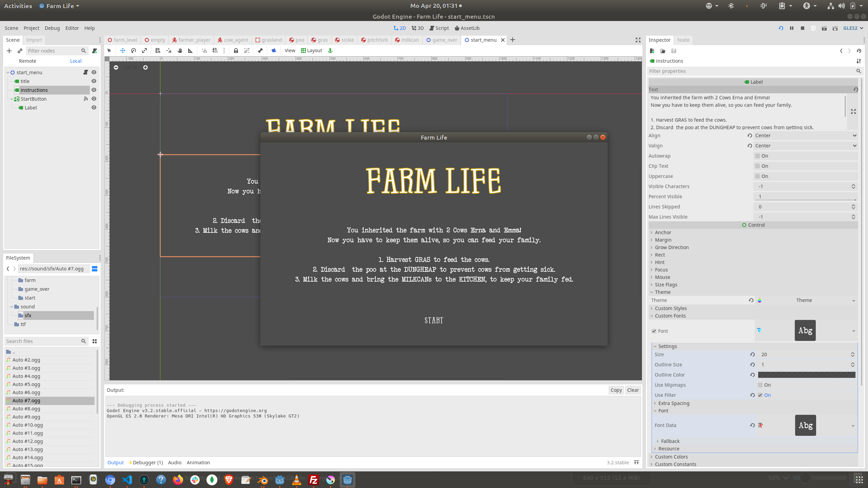Toggle visibility of Instructions node
The height and width of the screenshot is (488, 868).
[x=94, y=89]
